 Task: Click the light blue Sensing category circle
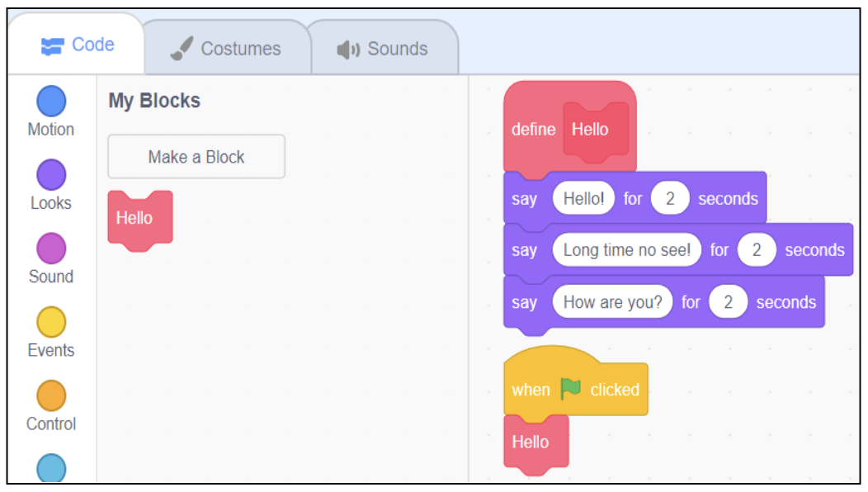pyautogui.click(x=51, y=467)
